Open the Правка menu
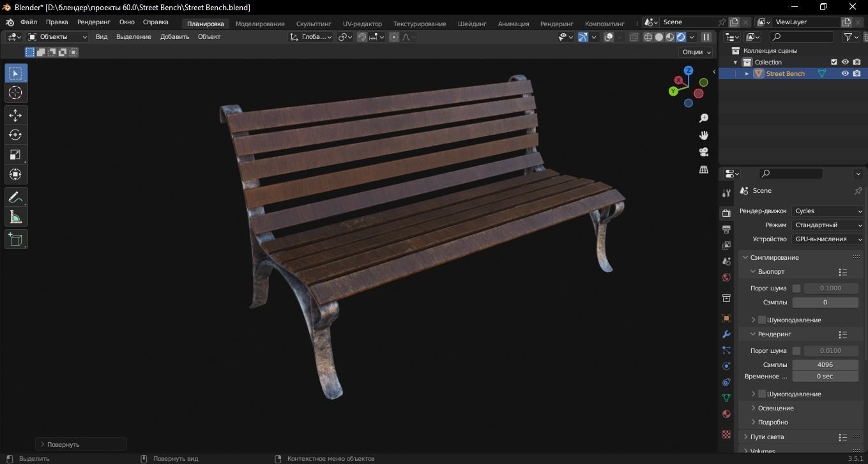Image resolution: width=868 pixels, height=464 pixels. tap(57, 22)
